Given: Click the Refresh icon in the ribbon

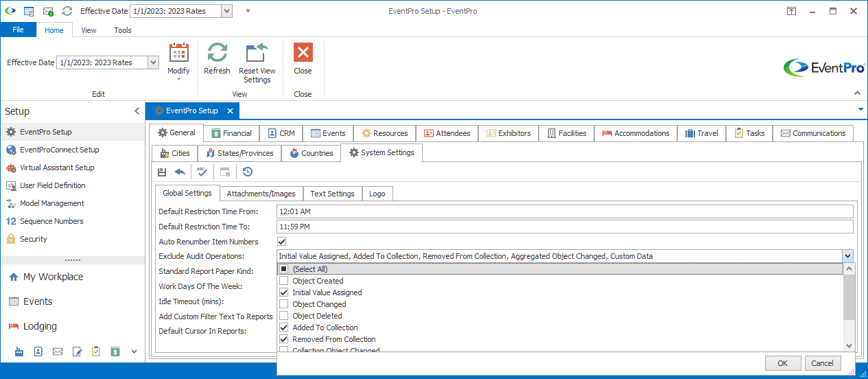Looking at the screenshot, I should click(217, 53).
